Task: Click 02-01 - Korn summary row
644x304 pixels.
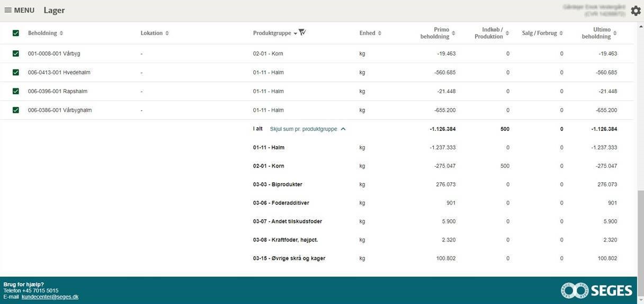Action: tap(269, 166)
